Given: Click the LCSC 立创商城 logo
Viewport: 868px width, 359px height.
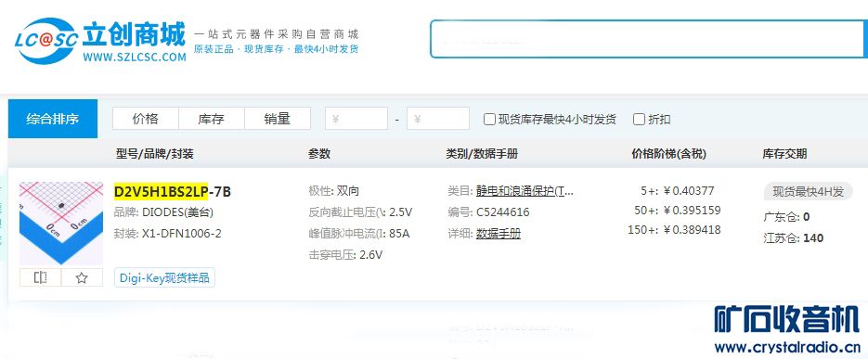Looking at the screenshot, I should [101, 41].
